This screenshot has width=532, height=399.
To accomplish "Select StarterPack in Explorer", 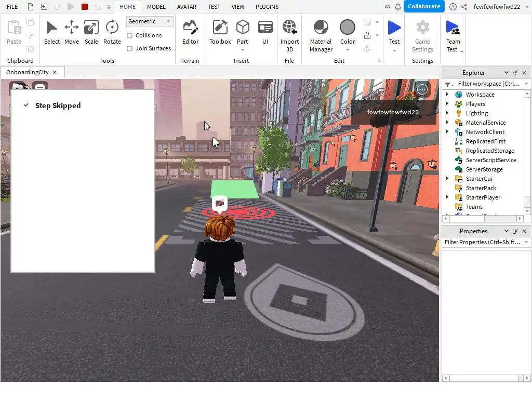I will (481, 188).
